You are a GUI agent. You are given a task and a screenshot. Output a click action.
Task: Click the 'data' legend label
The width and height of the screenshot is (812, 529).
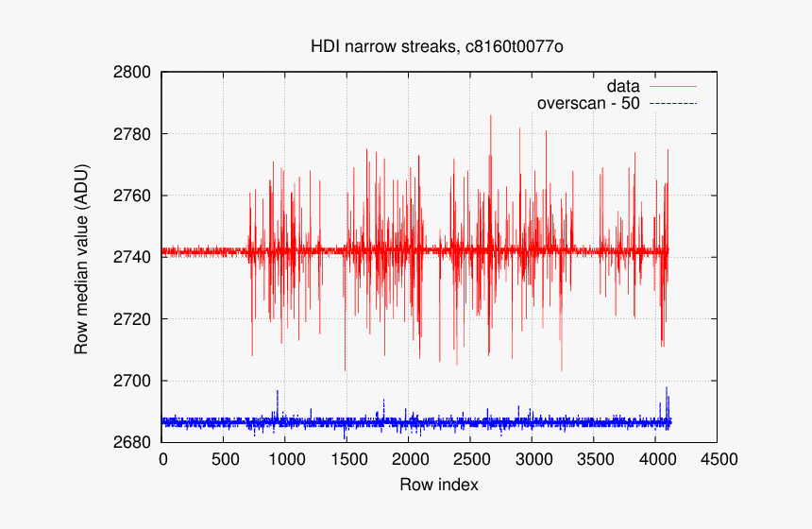(x=623, y=86)
